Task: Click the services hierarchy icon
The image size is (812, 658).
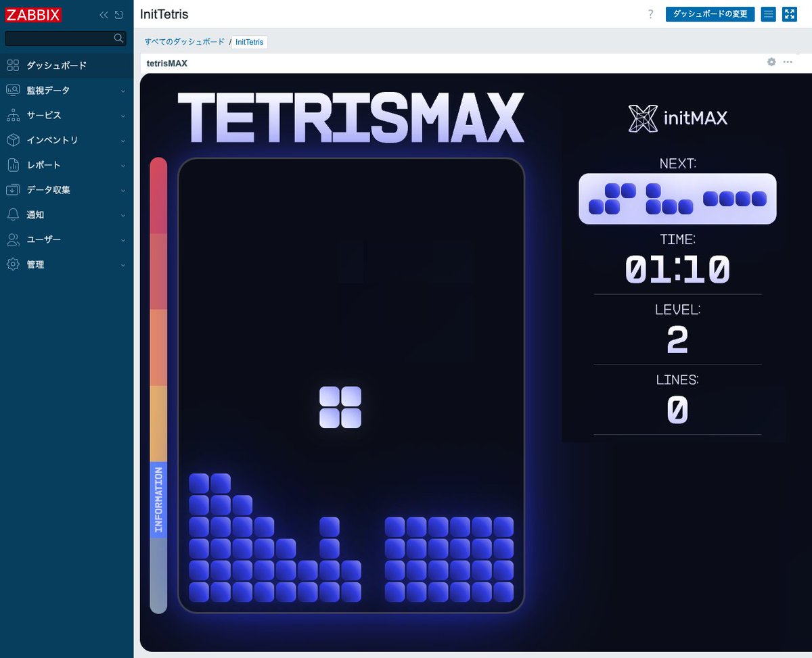Action: click(13, 116)
